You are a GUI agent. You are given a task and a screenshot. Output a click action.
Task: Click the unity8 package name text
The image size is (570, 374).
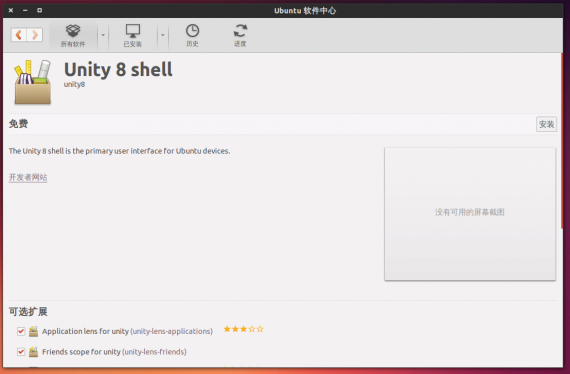tap(75, 84)
